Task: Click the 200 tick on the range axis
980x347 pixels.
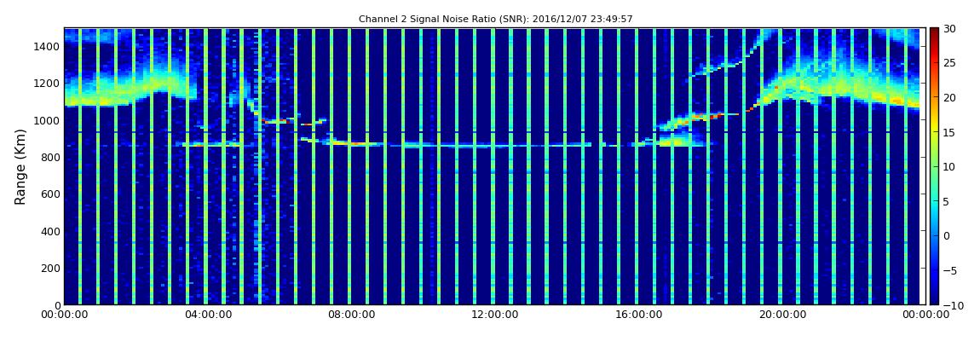Action: (x=50, y=269)
